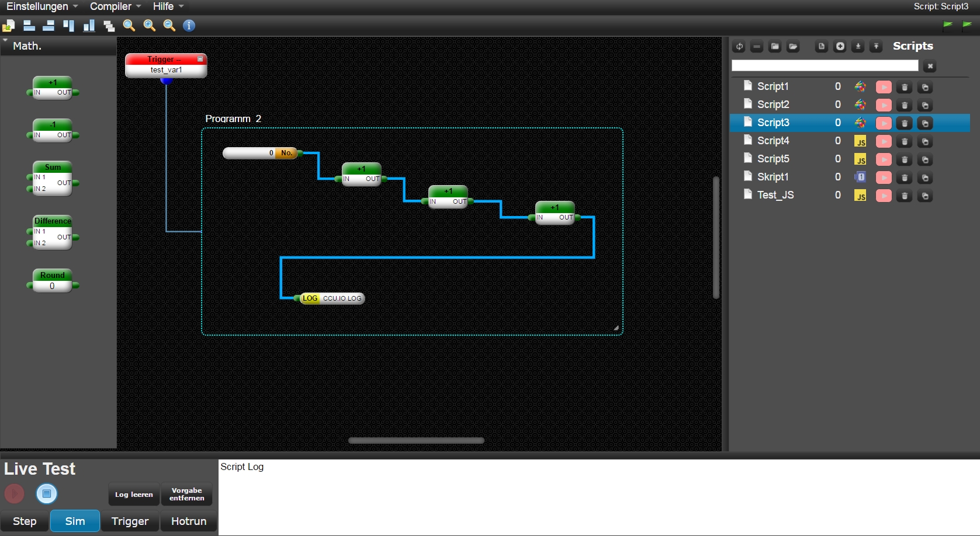Image resolution: width=980 pixels, height=536 pixels.
Task: Click the canvas horizontal scrollbar
Action: point(416,440)
